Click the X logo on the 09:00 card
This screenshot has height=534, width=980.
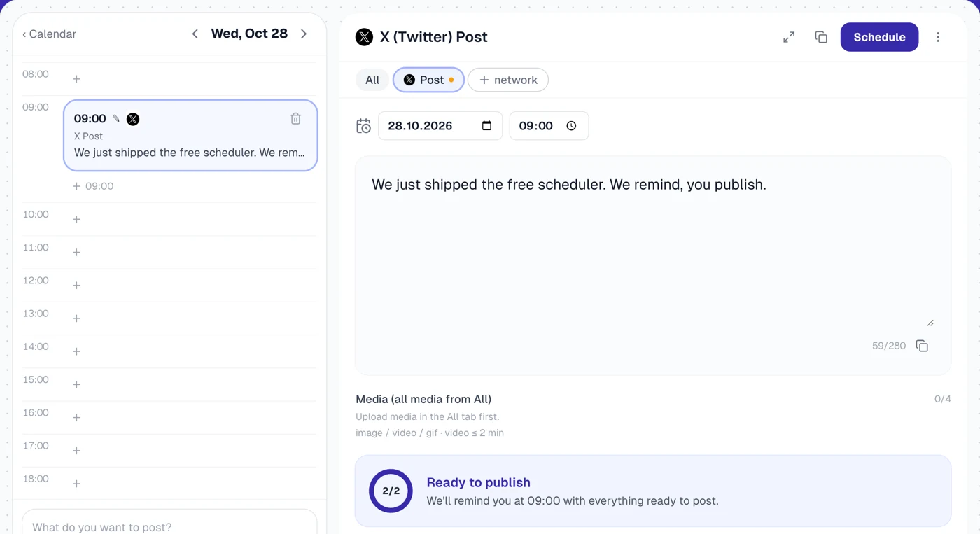pos(133,119)
